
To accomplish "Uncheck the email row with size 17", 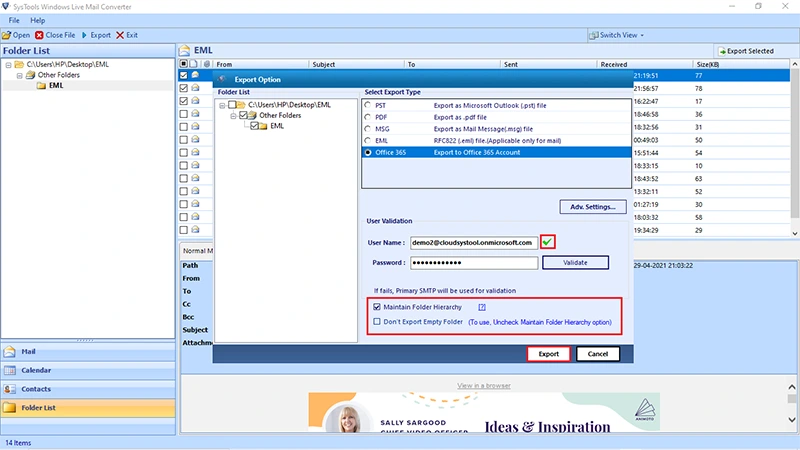I will 184,101.
